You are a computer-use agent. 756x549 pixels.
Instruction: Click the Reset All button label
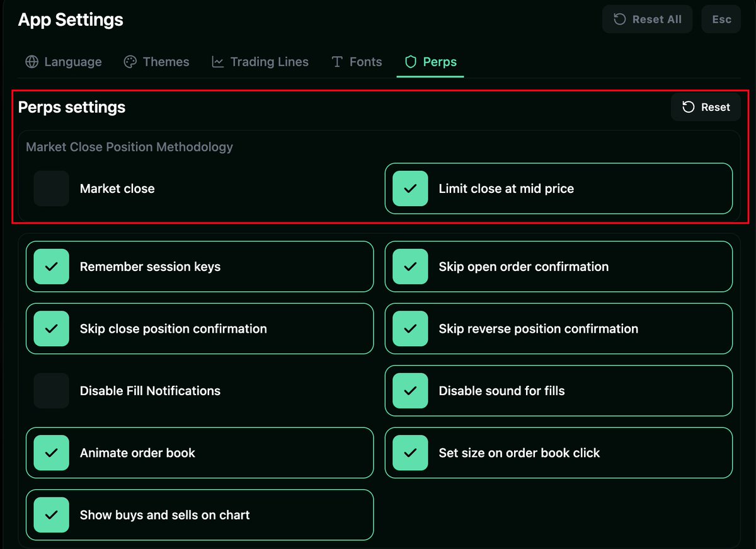tap(656, 20)
